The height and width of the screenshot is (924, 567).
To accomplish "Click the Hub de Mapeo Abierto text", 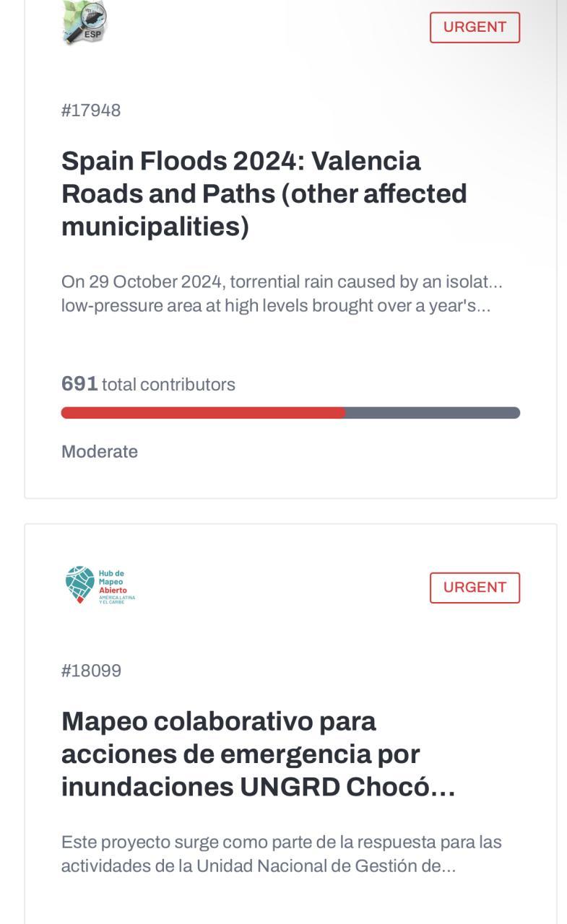I will pyautogui.click(x=113, y=582).
